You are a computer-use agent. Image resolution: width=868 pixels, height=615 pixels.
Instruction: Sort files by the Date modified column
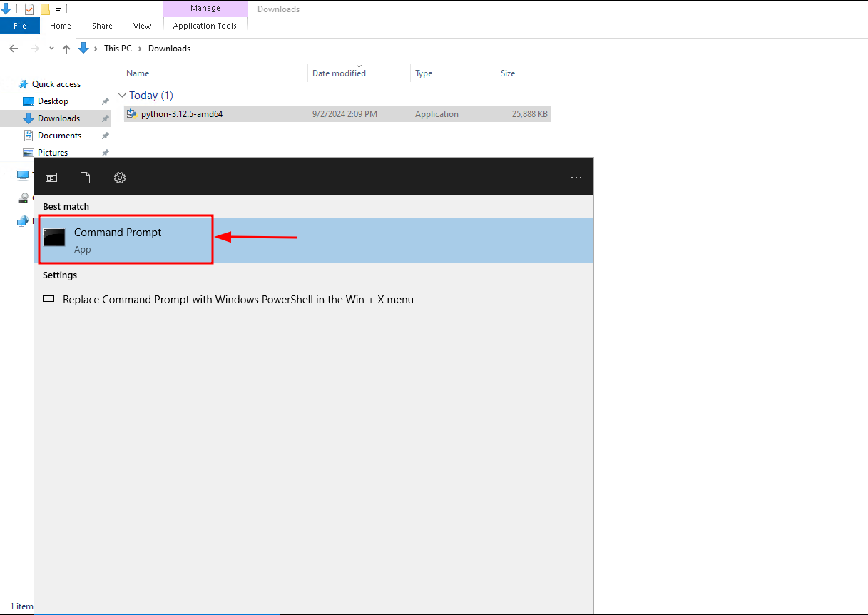click(x=338, y=73)
